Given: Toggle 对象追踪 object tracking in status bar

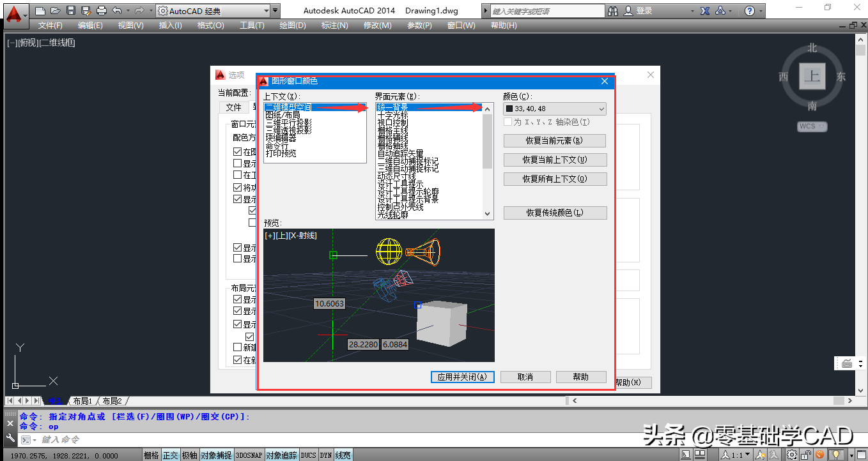Looking at the screenshot, I should point(281,455).
